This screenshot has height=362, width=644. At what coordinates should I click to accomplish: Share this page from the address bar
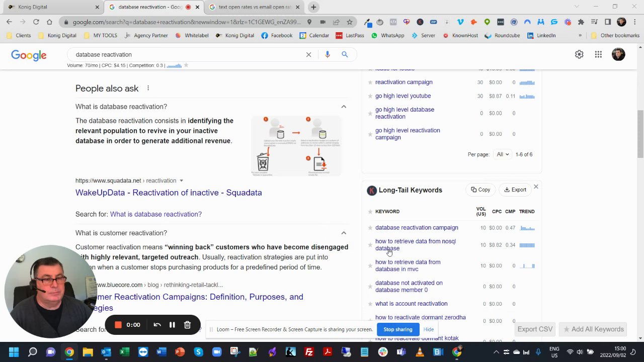pyautogui.click(x=336, y=22)
